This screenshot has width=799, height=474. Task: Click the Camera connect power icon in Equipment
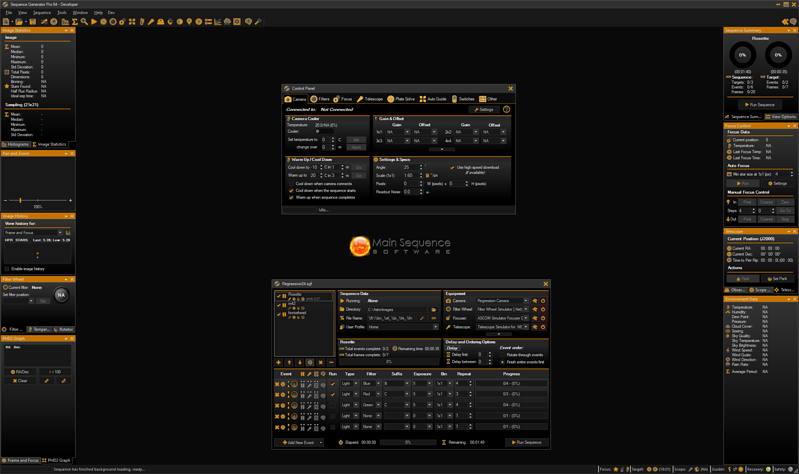[x=543, y=301]
